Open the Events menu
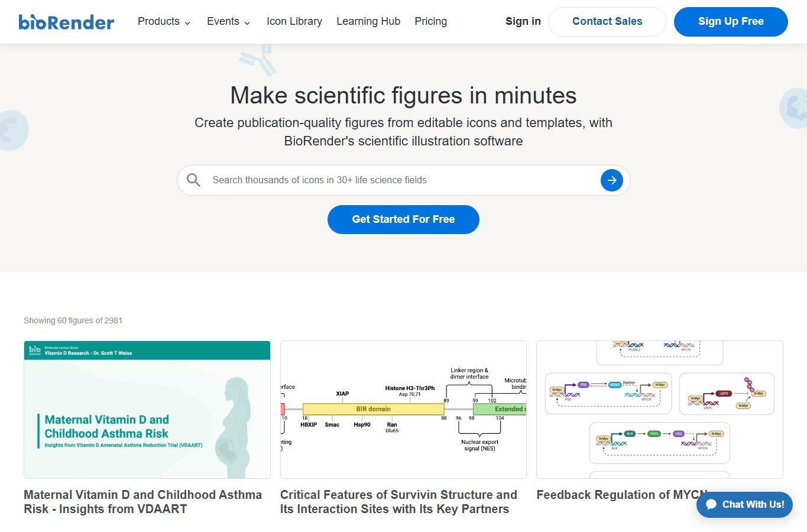Screen dimensions: 807x532 click(228, 21)
